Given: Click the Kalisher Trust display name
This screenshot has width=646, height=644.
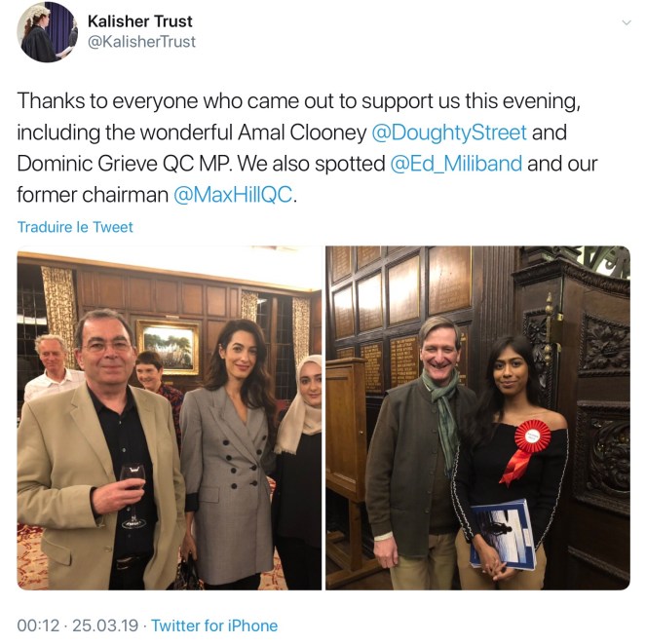Looking at the screenshot, I should pos(139,21).
